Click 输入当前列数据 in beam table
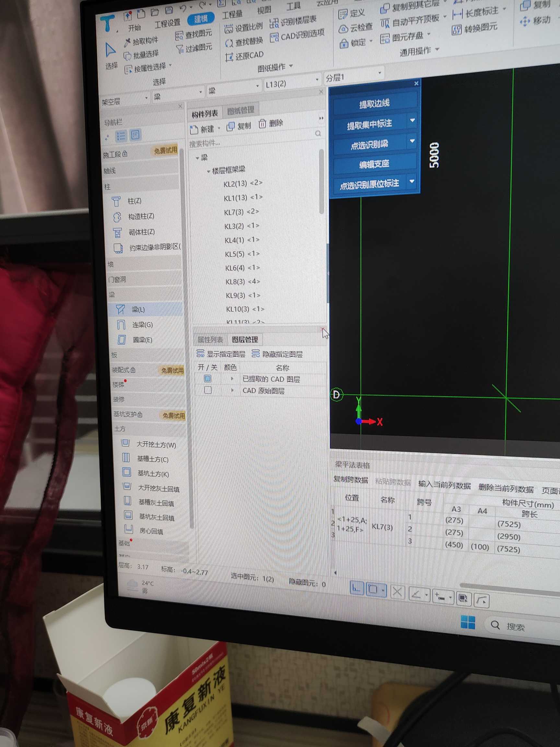This screenshot has height=747, width=560. click(x=444, y=485)
